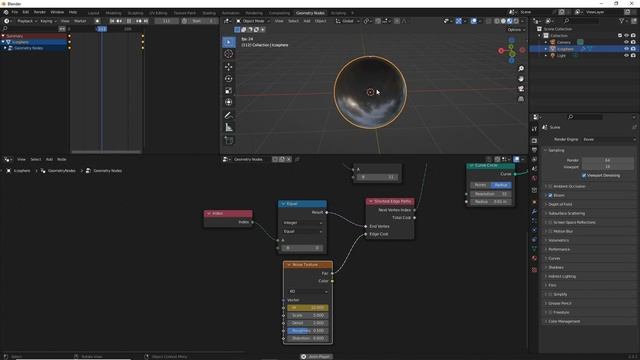
Task: Uncheck Viewport Denoising
Action: 584,176
